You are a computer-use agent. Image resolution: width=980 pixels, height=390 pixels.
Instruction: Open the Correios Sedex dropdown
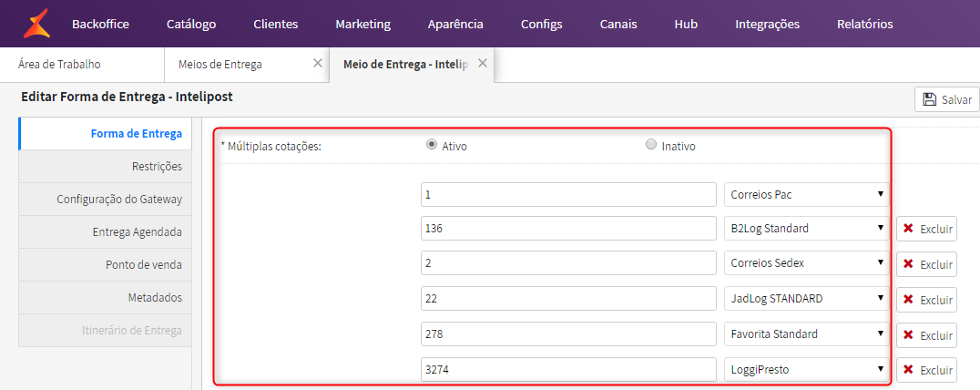(x=806, y=263)
